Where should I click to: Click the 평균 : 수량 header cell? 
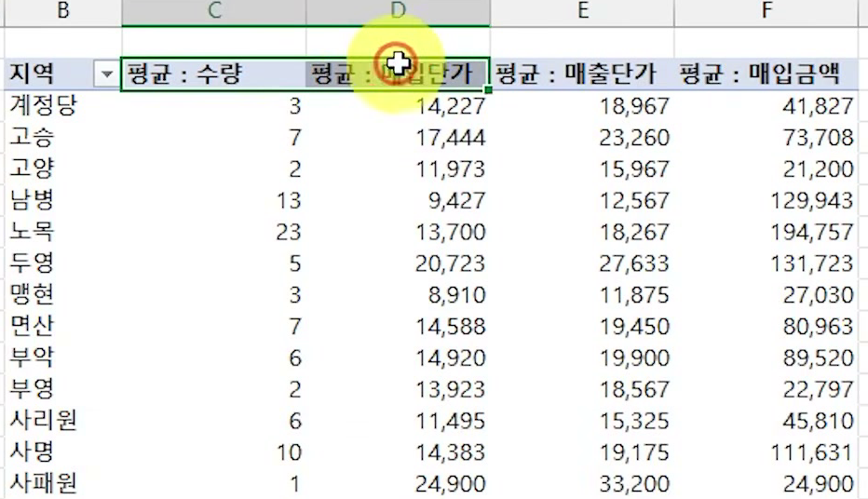[x=213, y=74]
